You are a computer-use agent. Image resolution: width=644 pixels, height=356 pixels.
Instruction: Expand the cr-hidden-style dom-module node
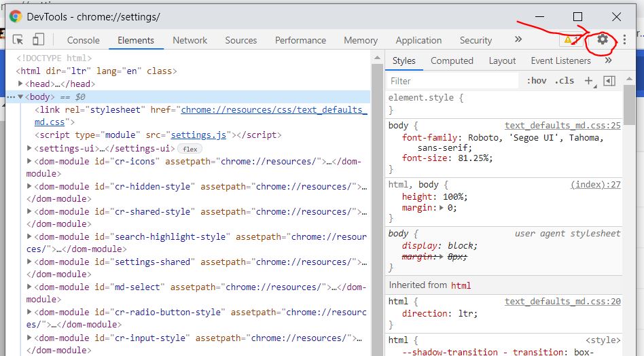[29, 186]
